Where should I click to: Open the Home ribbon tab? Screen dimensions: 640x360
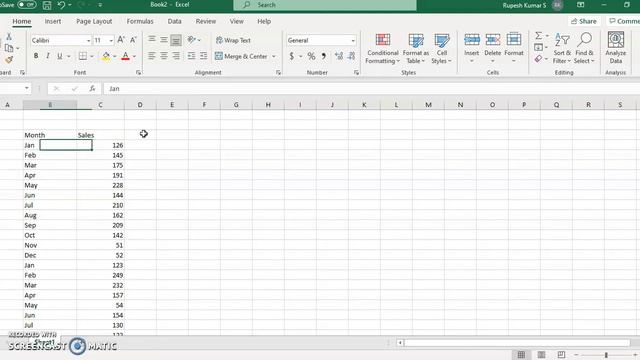tap(22, 21)
